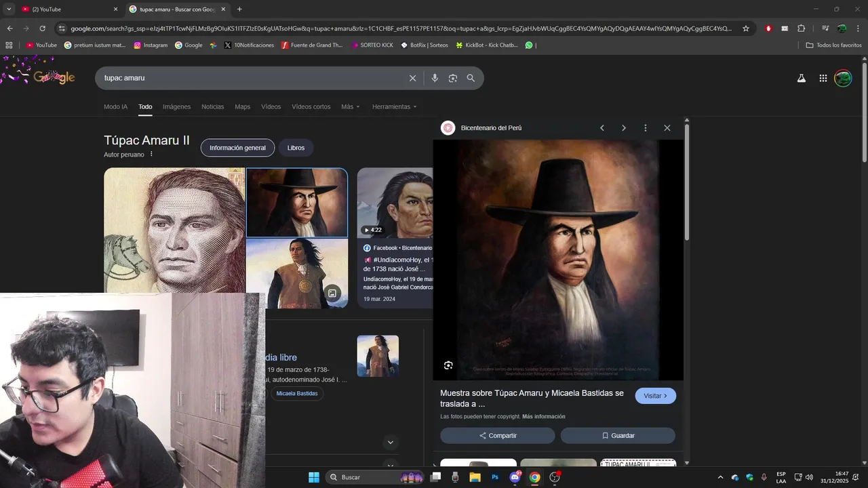This screenshot has width=868, height=488.
Task: Open the Herramientas dropdown
Action: coord(395,107)
